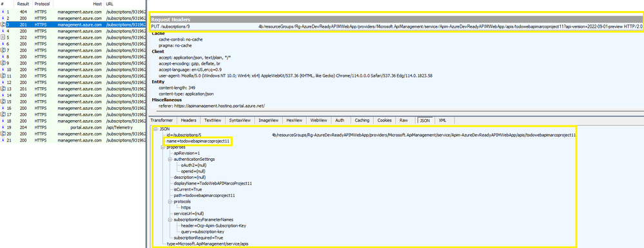This screenshot has width=644, height=248.
Task: Sort sessions by URL column header
Action: pos(125,4)
